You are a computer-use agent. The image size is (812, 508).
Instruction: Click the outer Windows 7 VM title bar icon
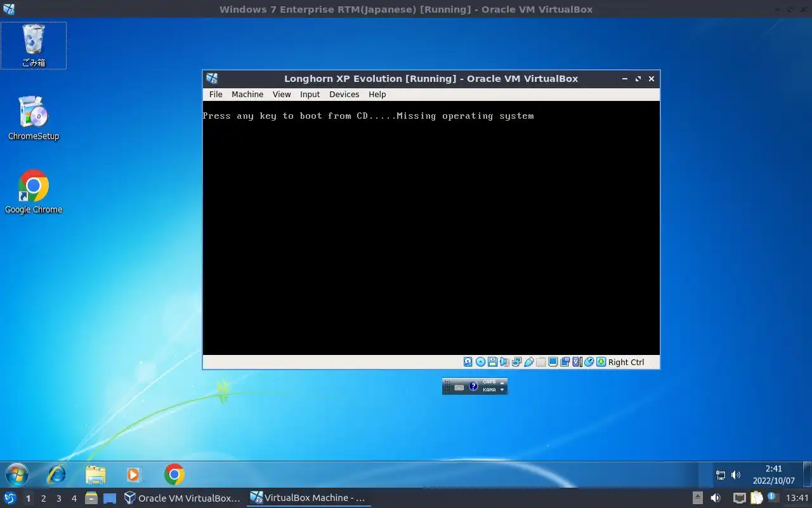click(x=8, y=9)
